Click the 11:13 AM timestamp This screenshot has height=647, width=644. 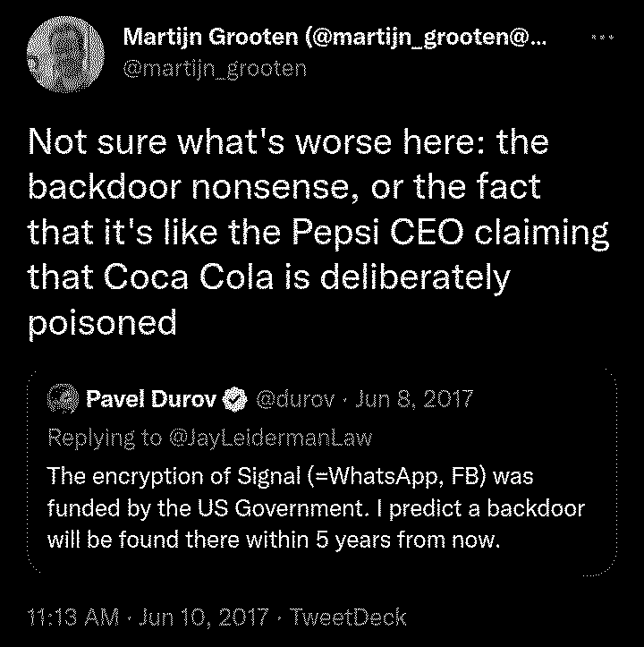coord(73,617)
